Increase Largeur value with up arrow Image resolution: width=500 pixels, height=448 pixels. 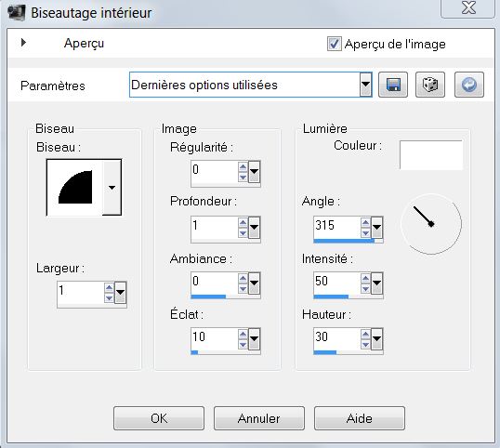click(109, 287)
